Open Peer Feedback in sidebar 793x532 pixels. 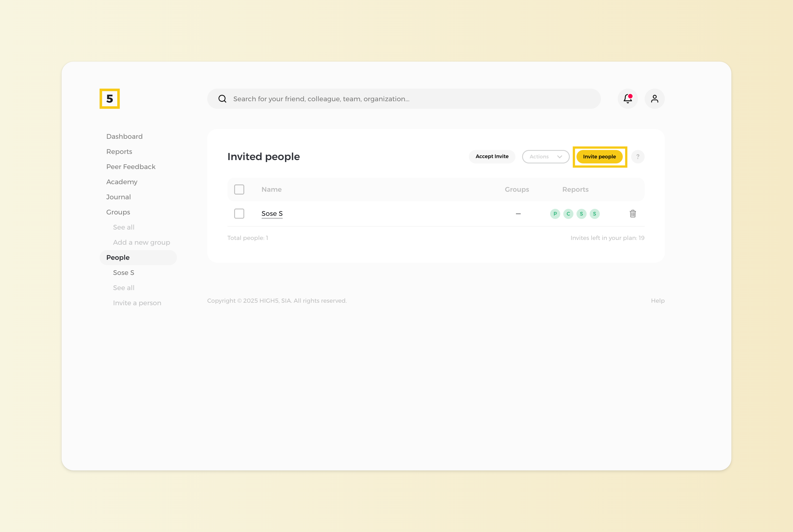[x=131, y=166]
